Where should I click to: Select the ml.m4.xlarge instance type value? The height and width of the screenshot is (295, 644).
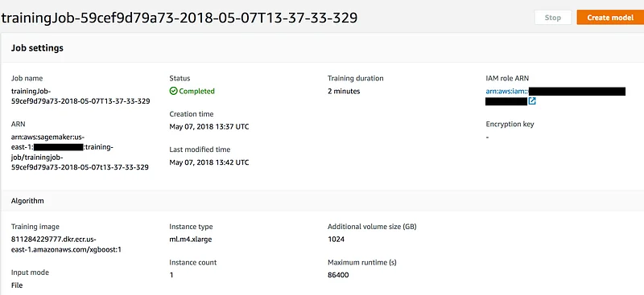click(191, 240)
